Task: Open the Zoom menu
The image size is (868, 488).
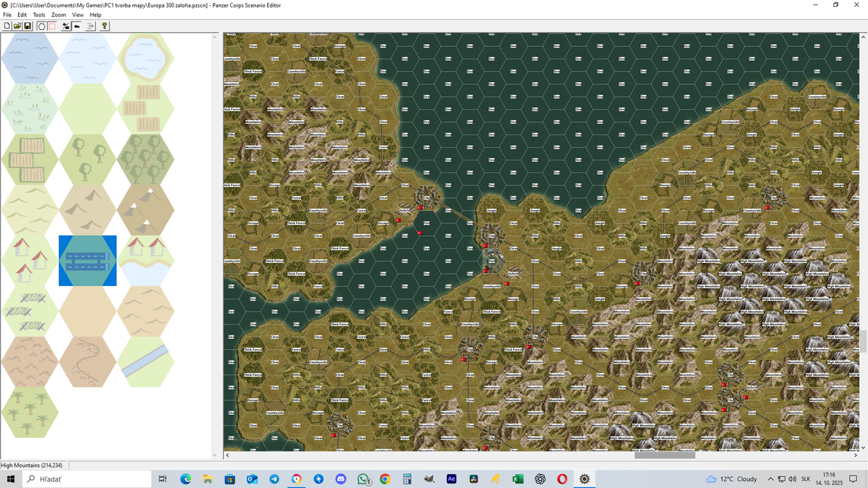Action: click(59, 15)
